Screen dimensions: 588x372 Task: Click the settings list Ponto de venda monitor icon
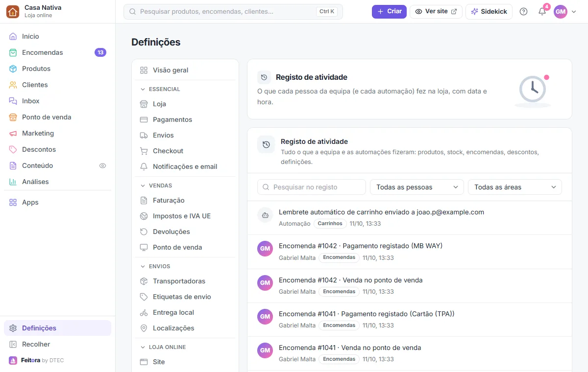(x=144, y=248)
